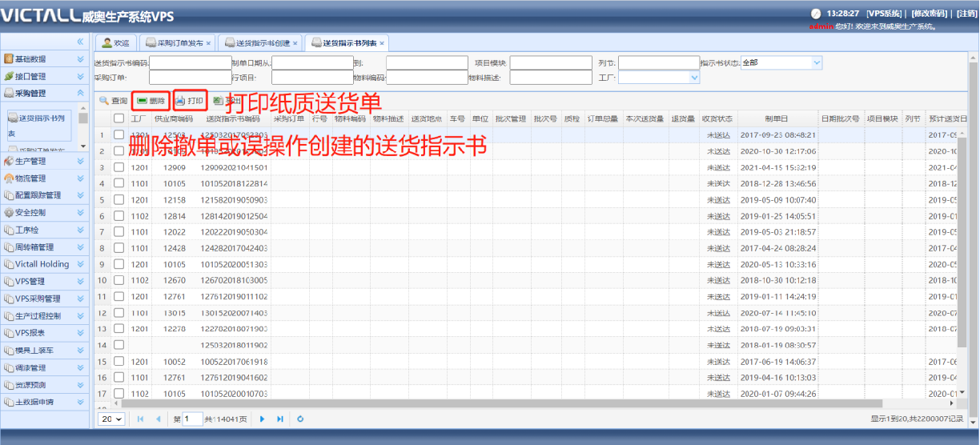The width and height of the screenshot is (980, 445).
Task: Tick the checkbox for row 3
Action: pos(118,167)
